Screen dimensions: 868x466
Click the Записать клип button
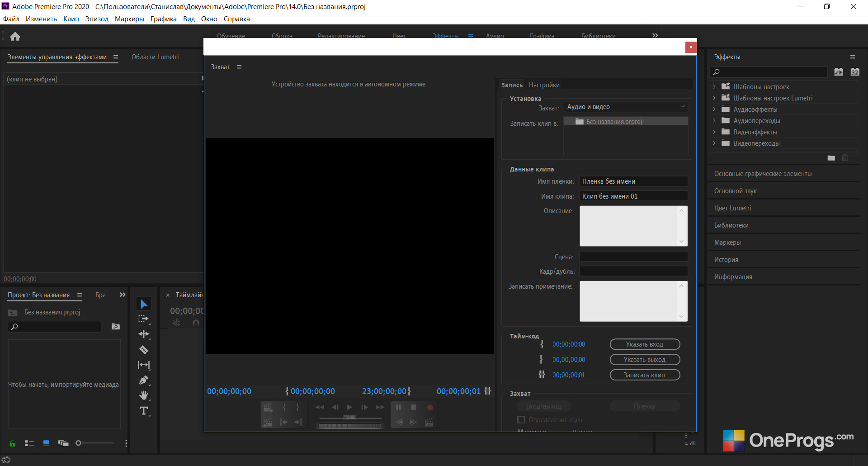(x=645, y=375)
